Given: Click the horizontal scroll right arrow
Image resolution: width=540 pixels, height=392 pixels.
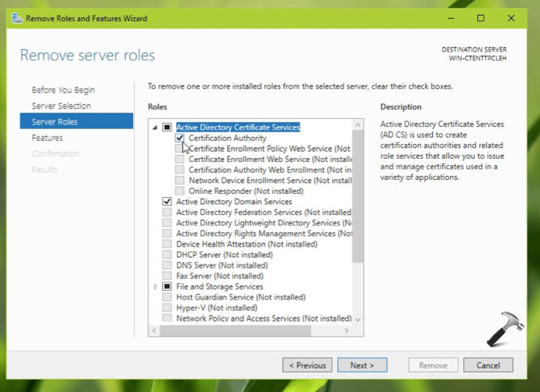Looking at the screenshot, I should [x=347, y=331].
